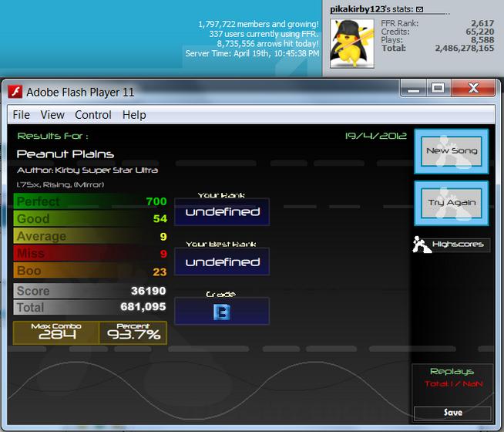This screenshot has height=432, width=504.
Task: Open the File menu
Action: pos(22,115)
